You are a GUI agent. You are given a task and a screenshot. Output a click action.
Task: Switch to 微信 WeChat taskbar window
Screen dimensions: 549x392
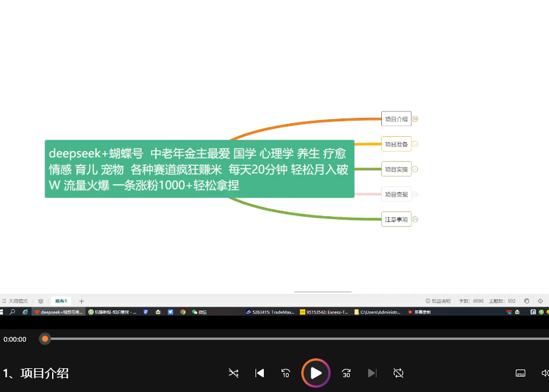point(199,312)
